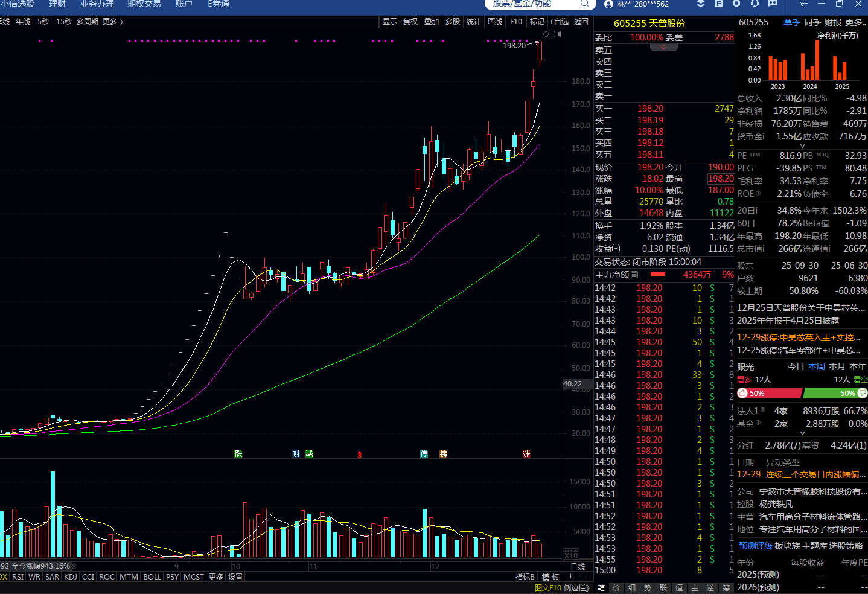The image size is (868, 594).
Task: Click the F icon in title bar
Action: coord(719,4)
